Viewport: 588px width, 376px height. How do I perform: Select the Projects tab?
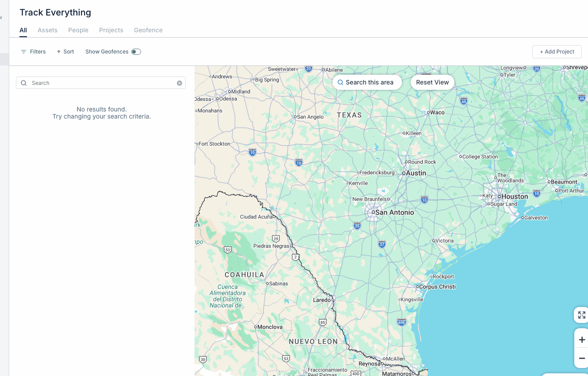point(111,30)
